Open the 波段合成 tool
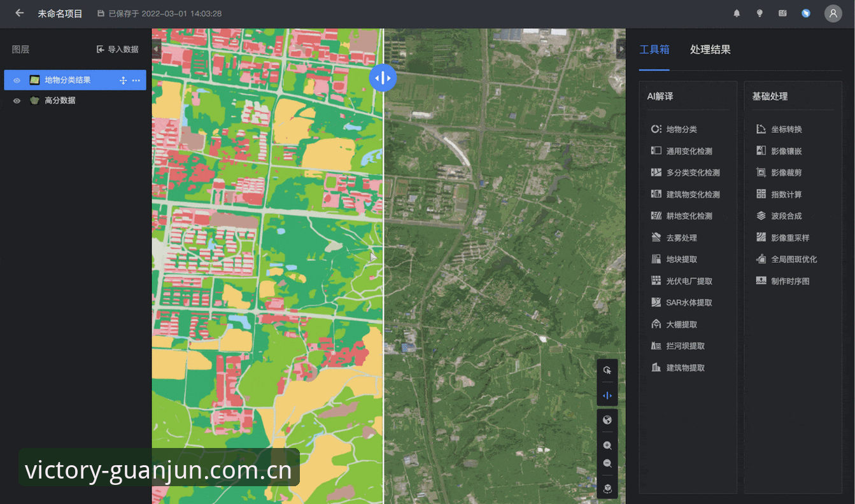This screenshot has height=504, width=855. pyautogui.click(x=779, y=216)
